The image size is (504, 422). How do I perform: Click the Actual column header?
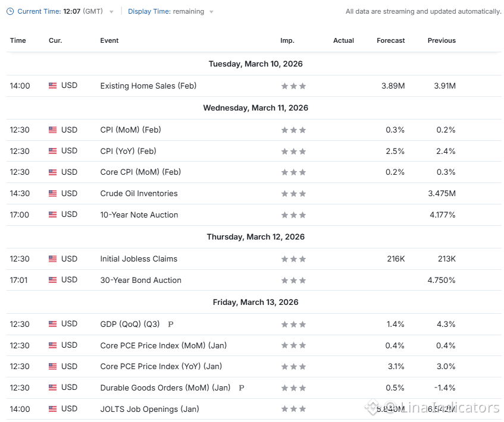(343, 40)
